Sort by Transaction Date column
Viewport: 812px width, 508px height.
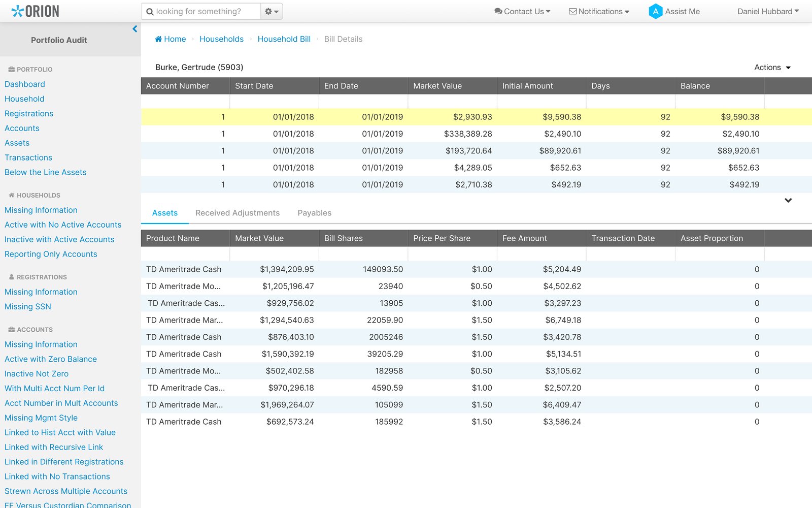[631, 238]
